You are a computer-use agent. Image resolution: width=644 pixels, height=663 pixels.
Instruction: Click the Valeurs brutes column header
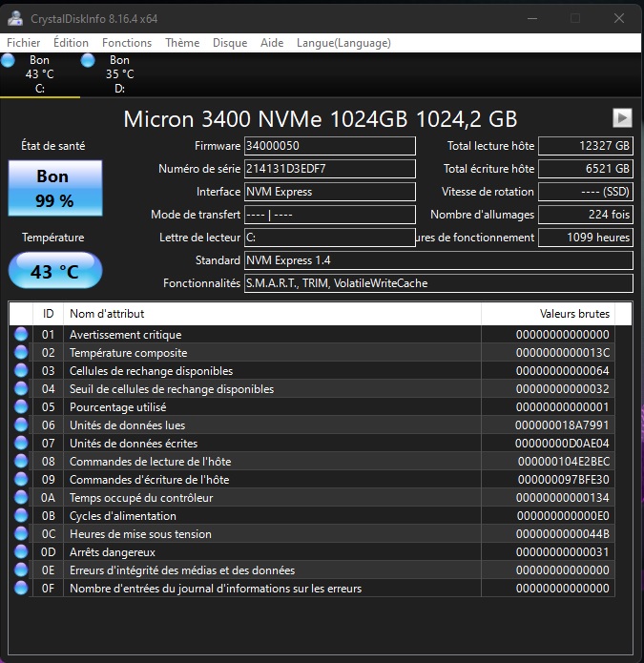pyautogui.click(x=548, y=313)
